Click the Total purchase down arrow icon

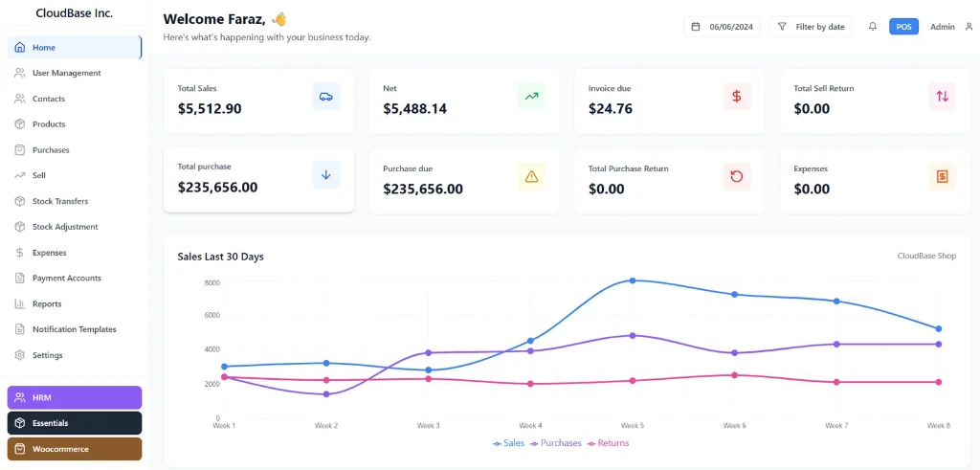326,175
